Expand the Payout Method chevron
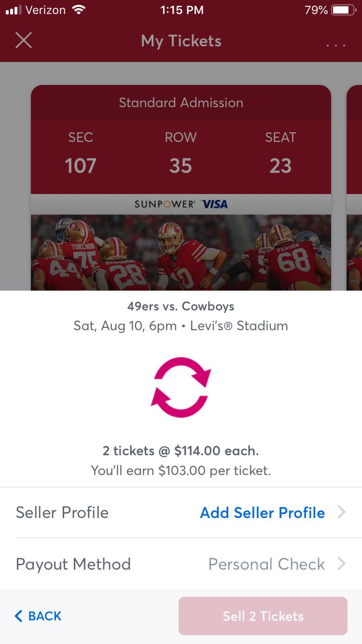The height and width of the screenshot is (644, 362). tap(341, 563)
